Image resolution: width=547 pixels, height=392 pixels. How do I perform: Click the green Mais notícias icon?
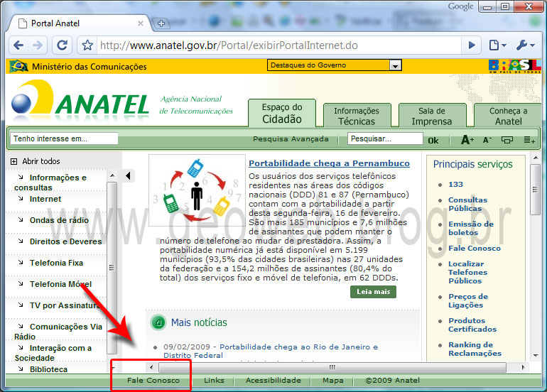[x=158, y=322]
